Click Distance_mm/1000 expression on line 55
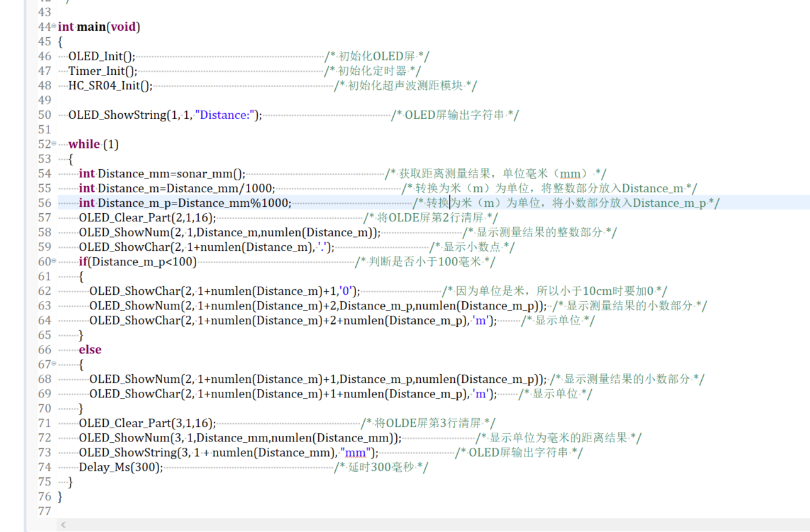This screenshot has height=532, width=810. [219, 188]
